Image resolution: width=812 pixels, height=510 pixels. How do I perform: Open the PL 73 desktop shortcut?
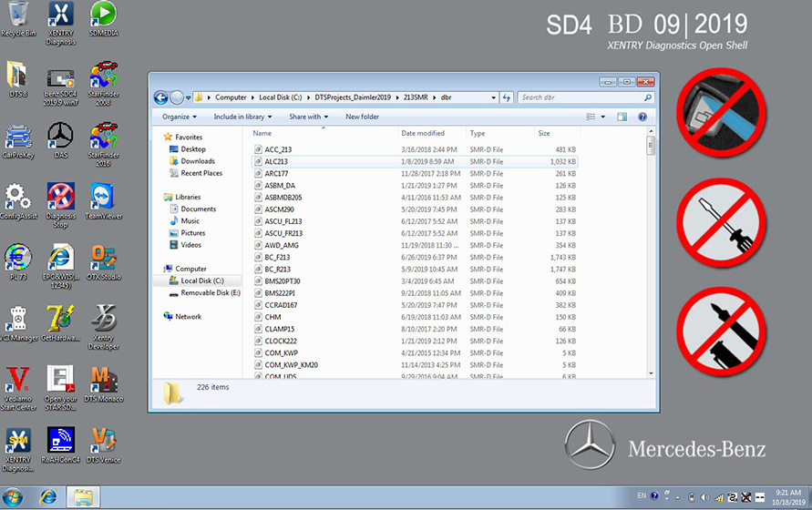coord(18,262)
